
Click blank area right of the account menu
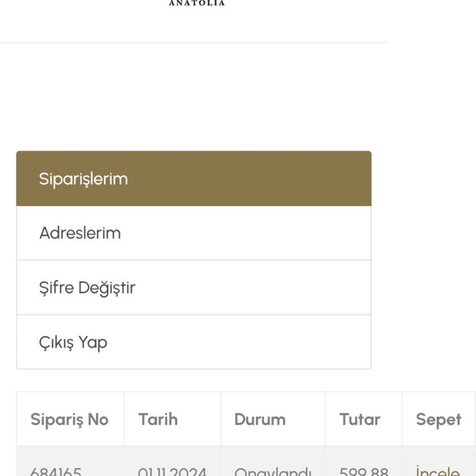pyautogui.click(x=424, y=260)
